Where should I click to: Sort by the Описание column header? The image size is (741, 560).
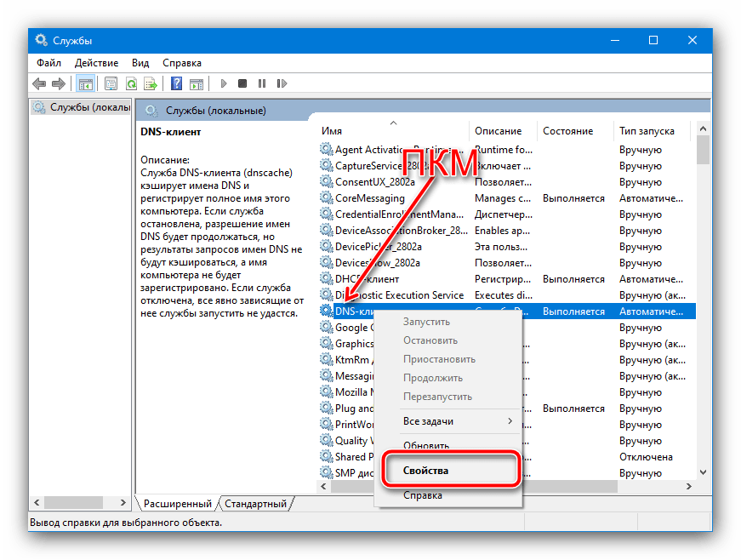[x=504, y=131]
